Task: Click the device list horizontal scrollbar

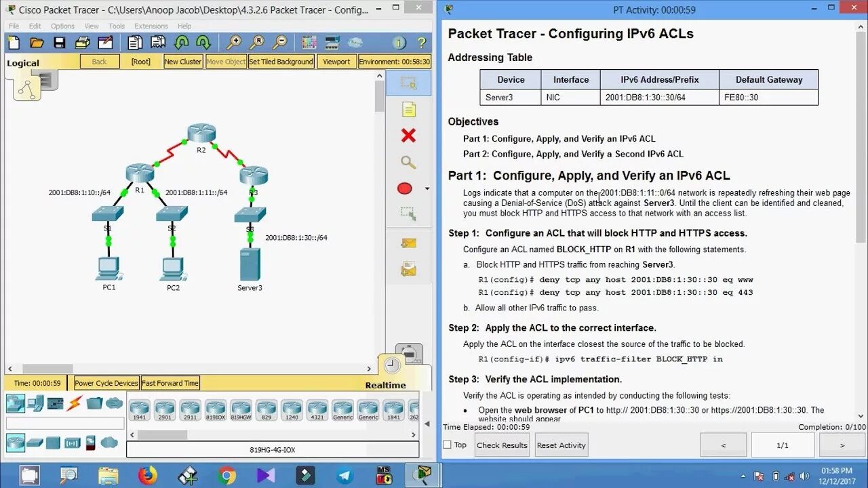Action: pos(163,434)
